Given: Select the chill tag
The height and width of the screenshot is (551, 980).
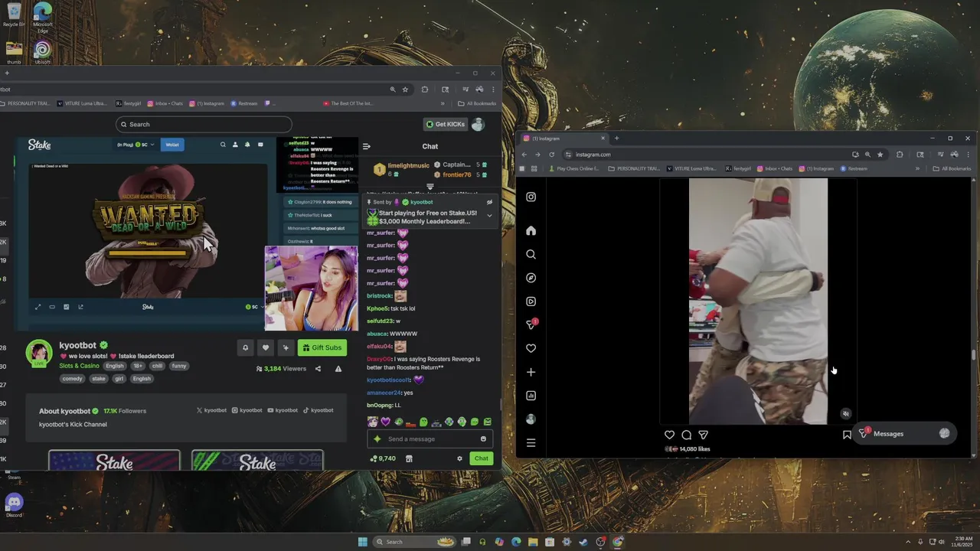Looking at the screenshot, I should [x=157, y=366].
